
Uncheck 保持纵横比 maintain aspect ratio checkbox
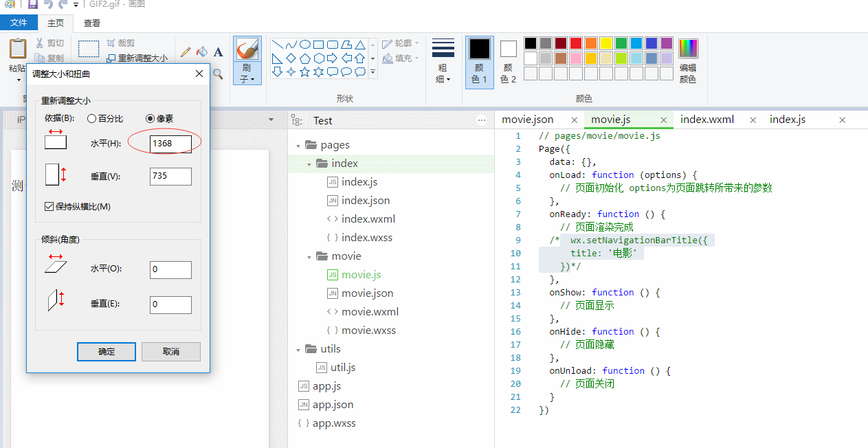pyautogui.click(x=49, y=206)
